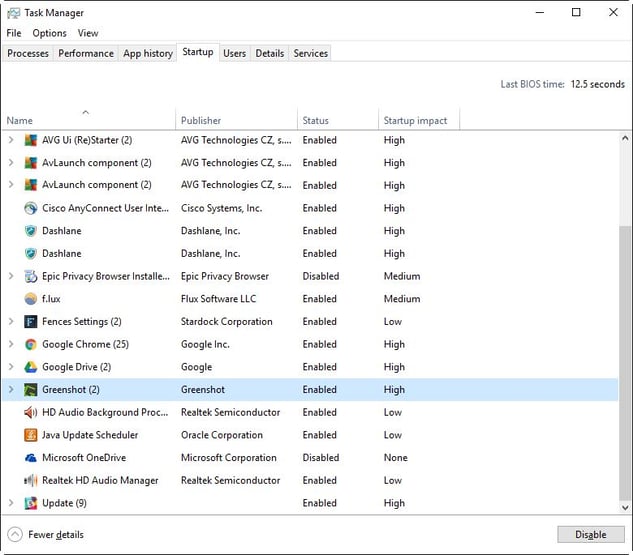
Task: Click the Greenshot icon
Action: [31, 390]
